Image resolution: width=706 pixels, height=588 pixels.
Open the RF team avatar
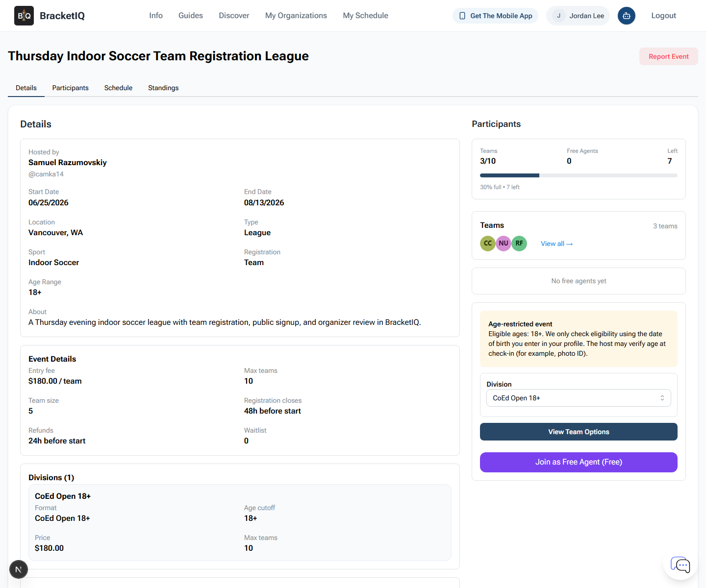point(519,243)
